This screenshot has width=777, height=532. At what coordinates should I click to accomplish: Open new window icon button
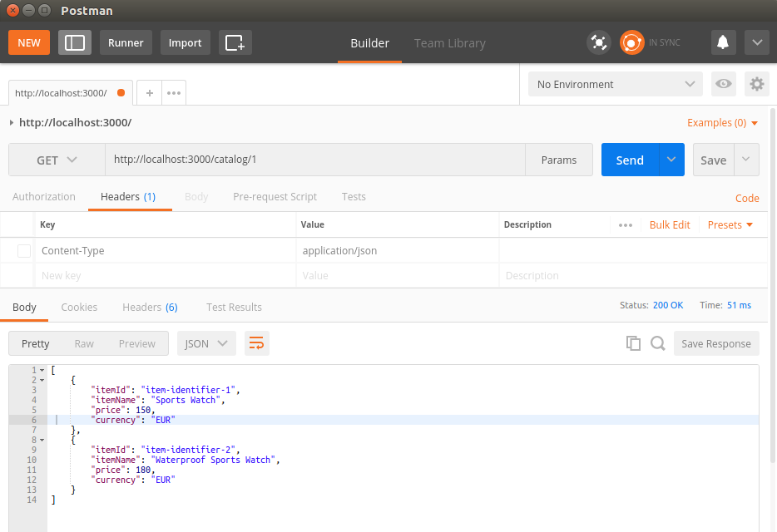[x=235, y=42]
